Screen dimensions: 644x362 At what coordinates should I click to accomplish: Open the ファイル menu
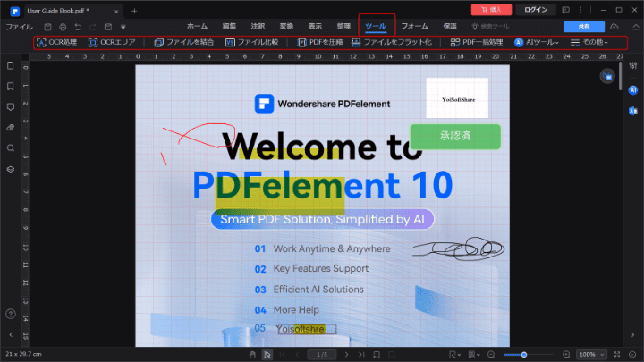pos(19,27)
